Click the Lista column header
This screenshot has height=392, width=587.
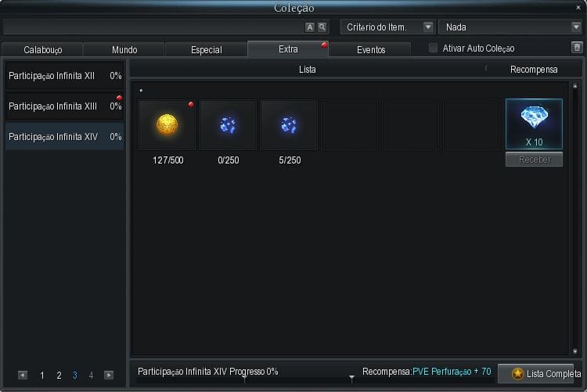point(307,70)
